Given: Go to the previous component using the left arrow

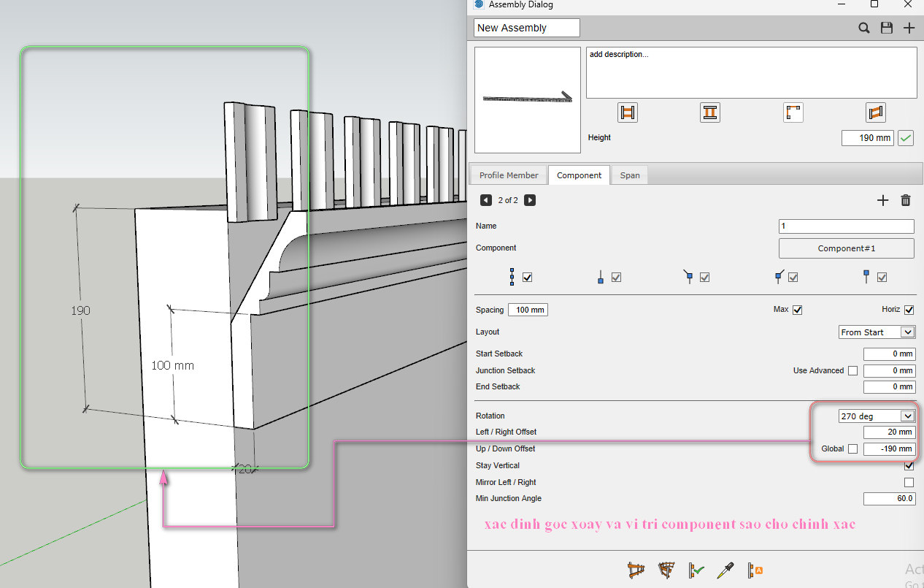Looking at the screenshot, I should 486,200.
